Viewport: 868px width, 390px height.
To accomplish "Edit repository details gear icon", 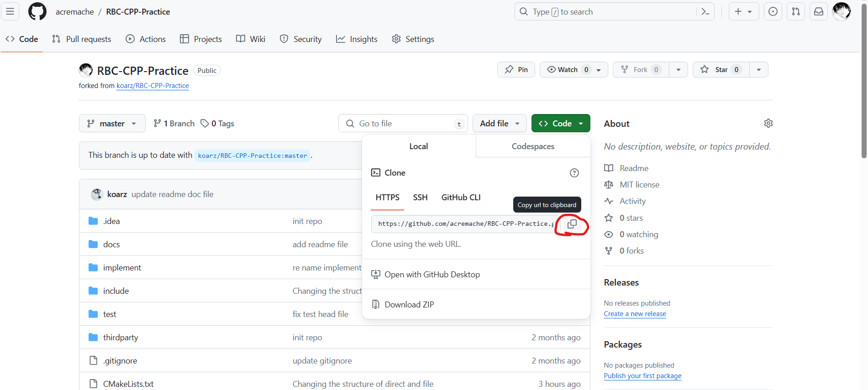I will pyautogui.click(x=768, y=123).
